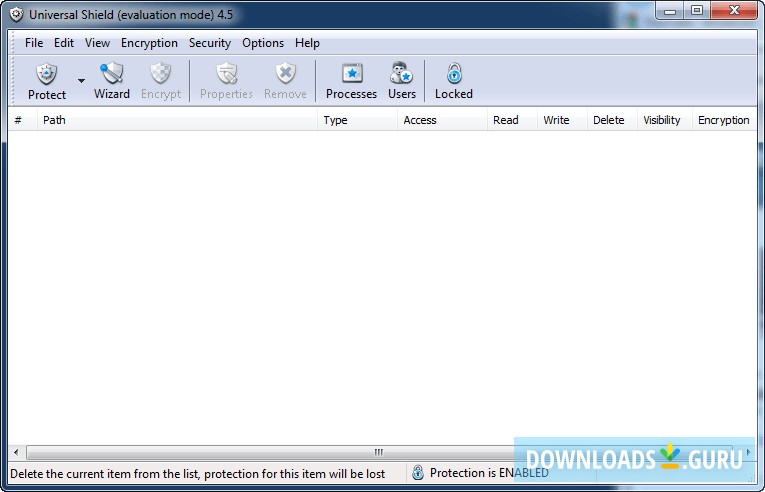Click the Protection is ENABLED status text
This screenshot has height=492, width=765.
[489, 473]
